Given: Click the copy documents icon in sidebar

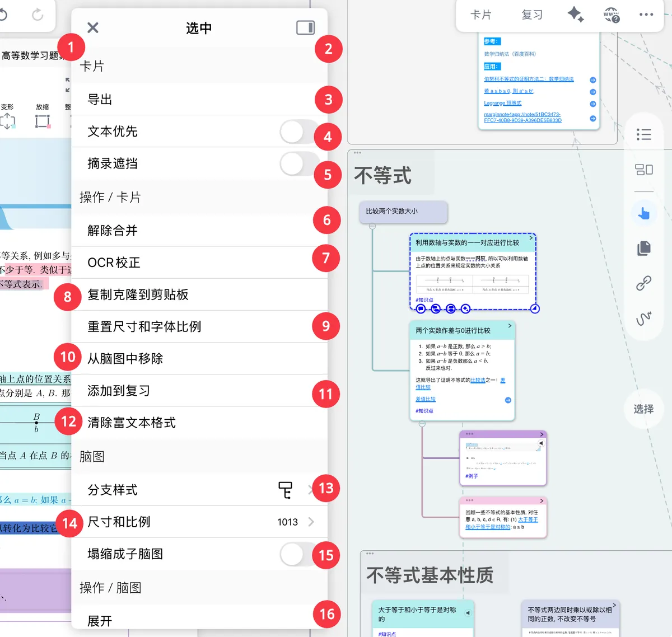Looking at the screenshot, I should pos(644,248).
